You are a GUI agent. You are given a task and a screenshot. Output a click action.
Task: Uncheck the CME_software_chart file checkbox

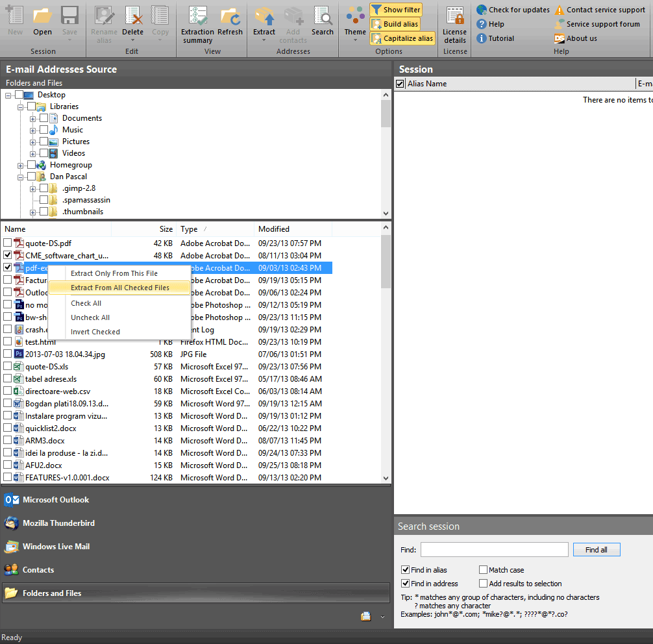pyautogui.click(x=8, y=255)
